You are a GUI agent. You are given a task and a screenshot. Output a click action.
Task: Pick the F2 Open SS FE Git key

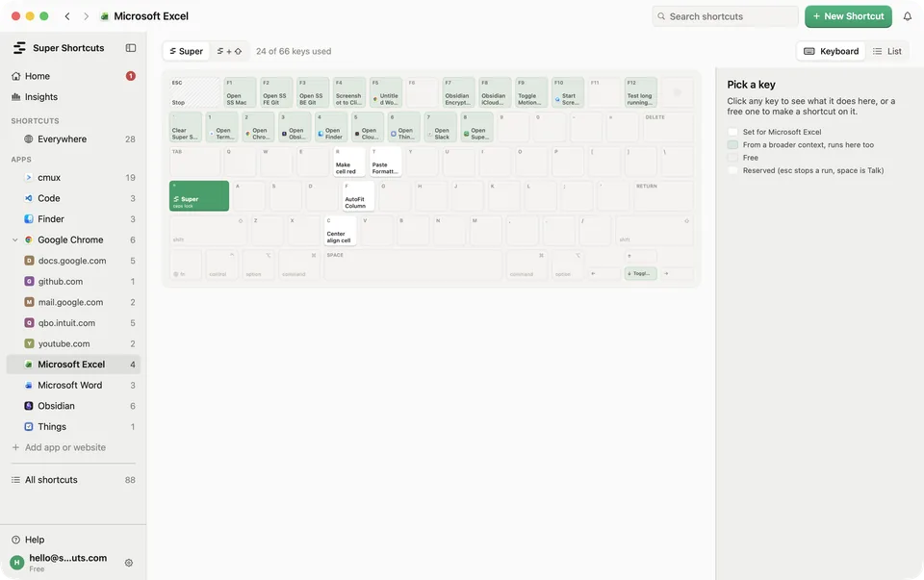click(276, 92)
